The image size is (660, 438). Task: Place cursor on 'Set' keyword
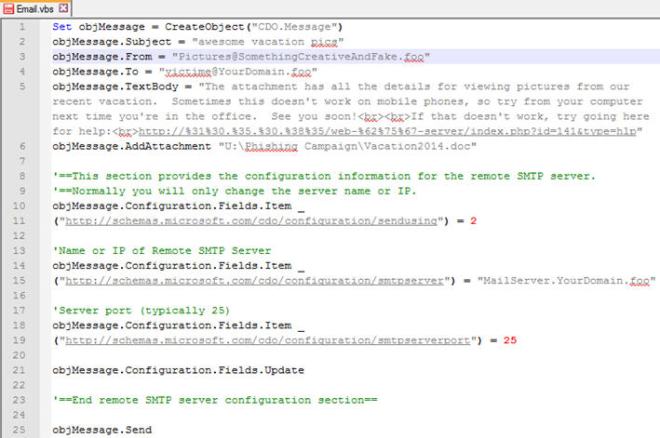(x=62, y=27)
